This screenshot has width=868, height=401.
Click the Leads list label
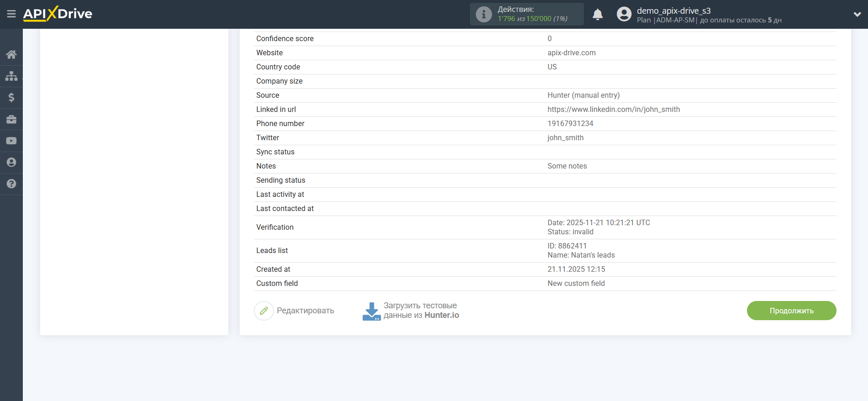click(272, 251)
